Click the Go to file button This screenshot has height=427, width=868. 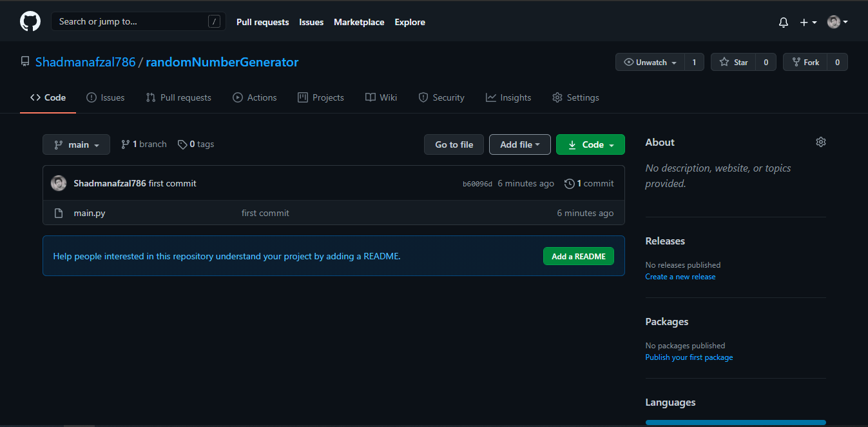tap(454, 144)
